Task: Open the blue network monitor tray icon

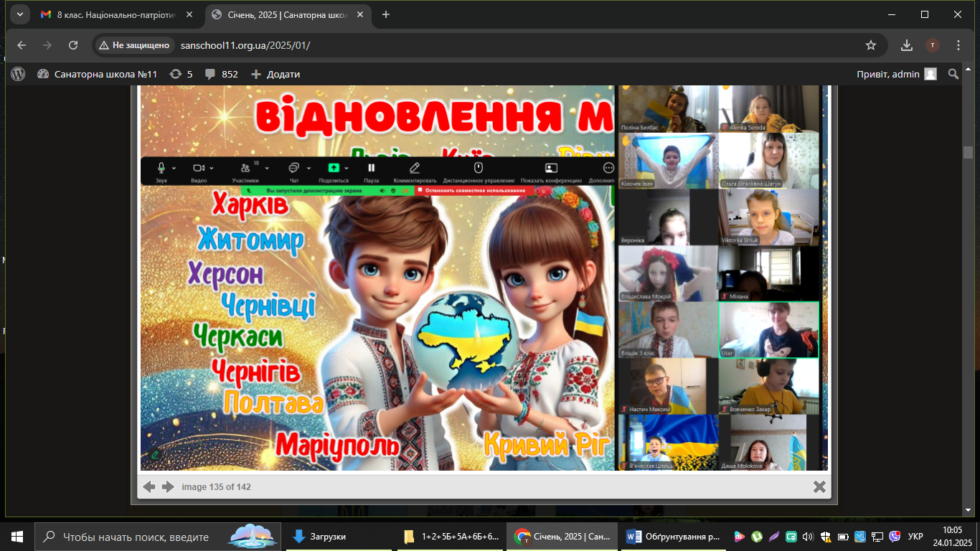Action: [x=859, y=537]
